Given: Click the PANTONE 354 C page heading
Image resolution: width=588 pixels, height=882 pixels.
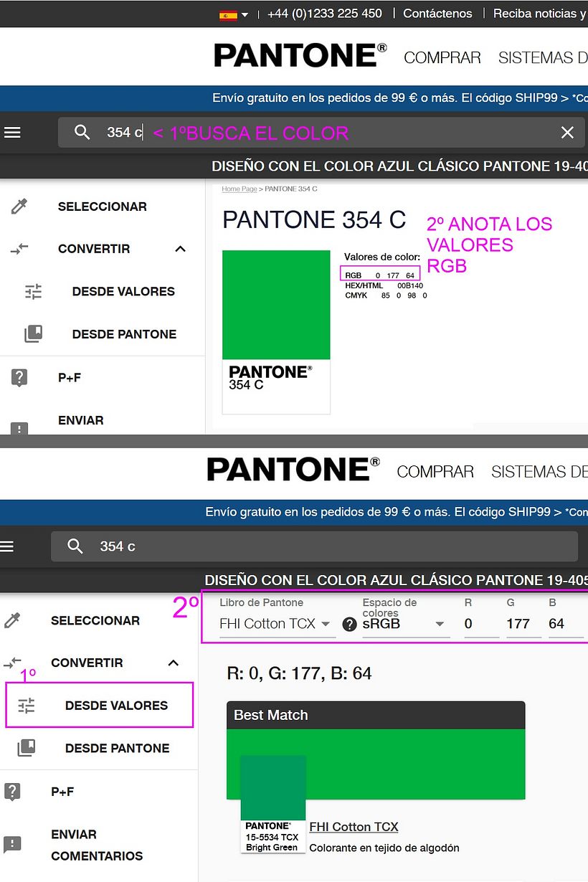Looking at the screenshot, I should tap(314, 220).
